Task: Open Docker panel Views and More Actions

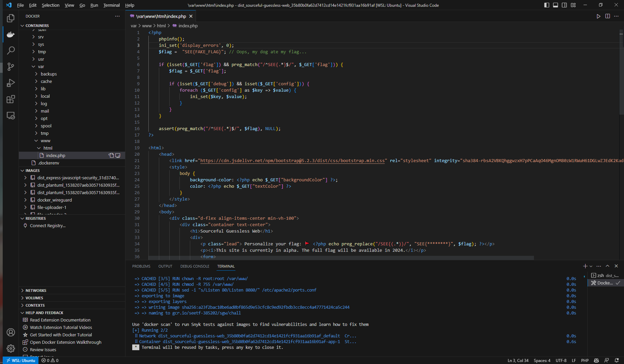Action: 117,16
